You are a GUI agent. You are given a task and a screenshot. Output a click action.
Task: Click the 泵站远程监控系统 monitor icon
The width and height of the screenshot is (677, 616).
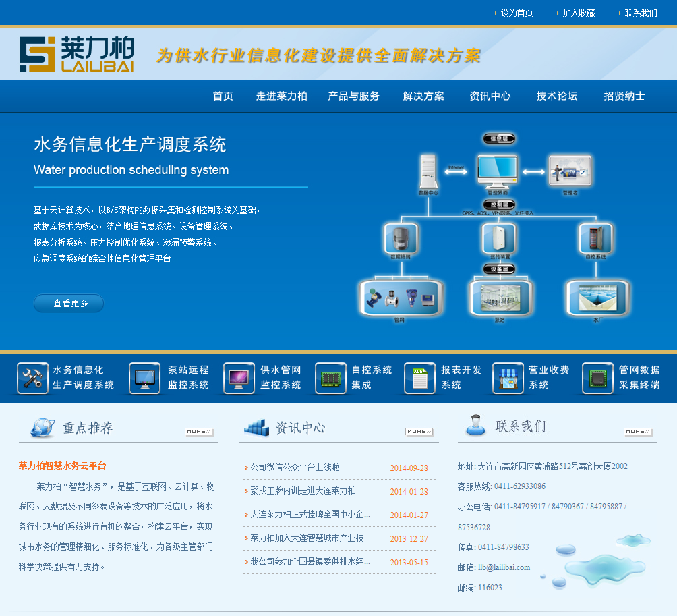pos(145,378)
